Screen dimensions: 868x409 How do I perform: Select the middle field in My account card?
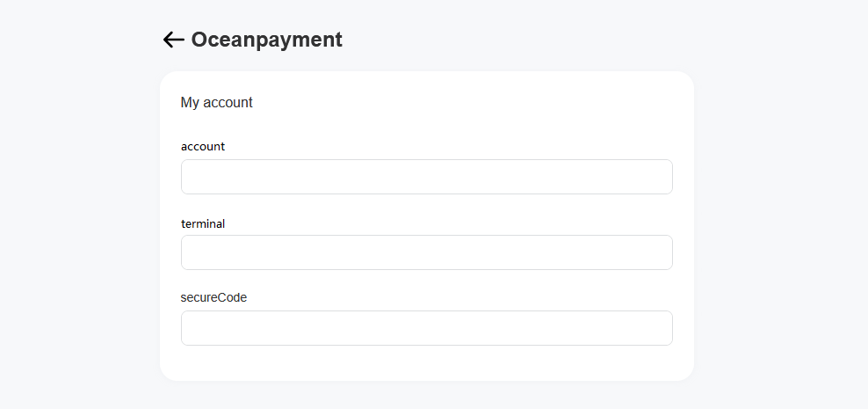426,252
